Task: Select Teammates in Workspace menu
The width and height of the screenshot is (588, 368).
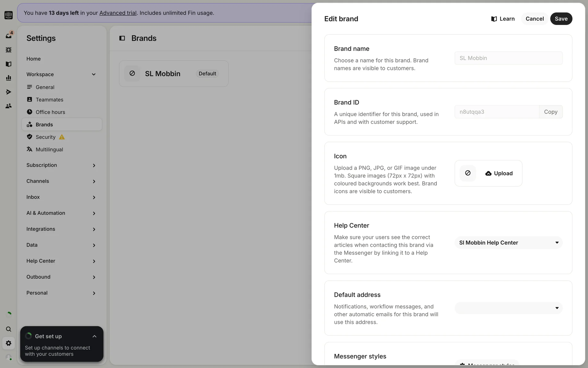Action: coord(49,100)
